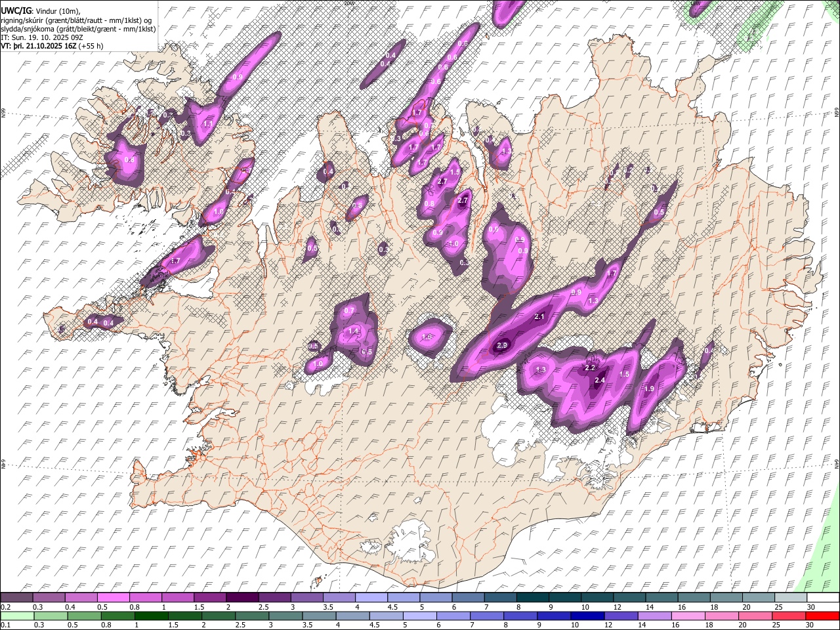The height and width of the screenshot is (630, 840).
Task: Pick the white upper legend swatch labeled 30
Action: pyautogui.click(x=823, y=598)
